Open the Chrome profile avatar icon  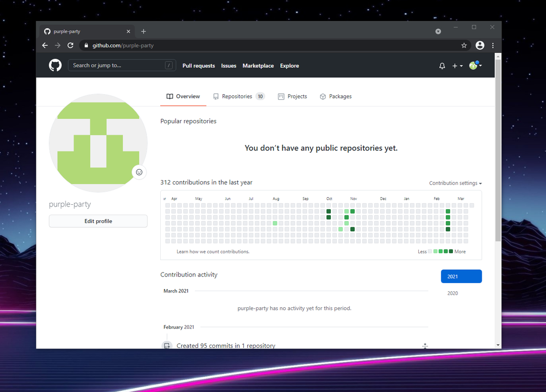479,45
